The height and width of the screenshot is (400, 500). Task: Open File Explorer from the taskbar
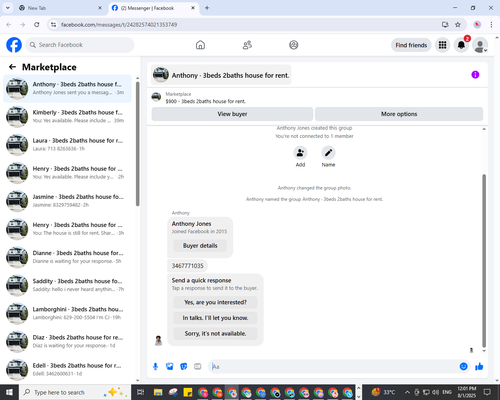click(158, 392)
